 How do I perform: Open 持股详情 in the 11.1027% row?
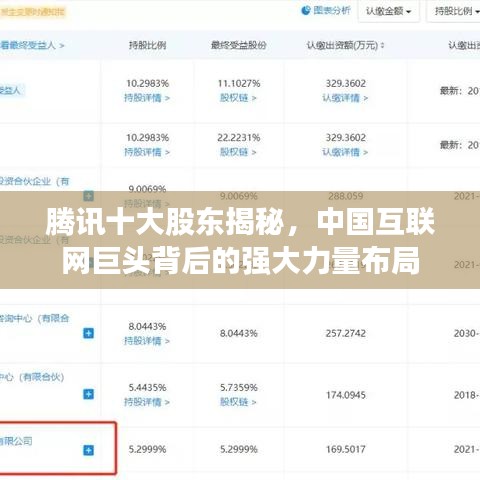point(147,98)
